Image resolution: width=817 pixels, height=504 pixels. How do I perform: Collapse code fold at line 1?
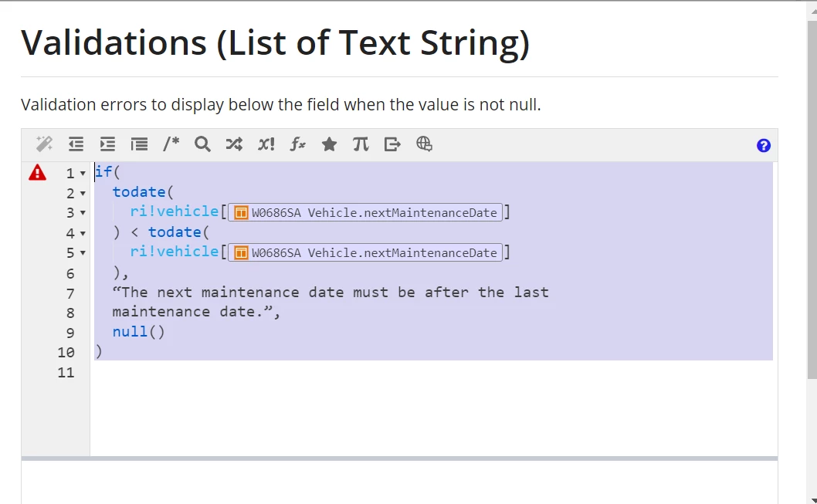click(83, 174)
